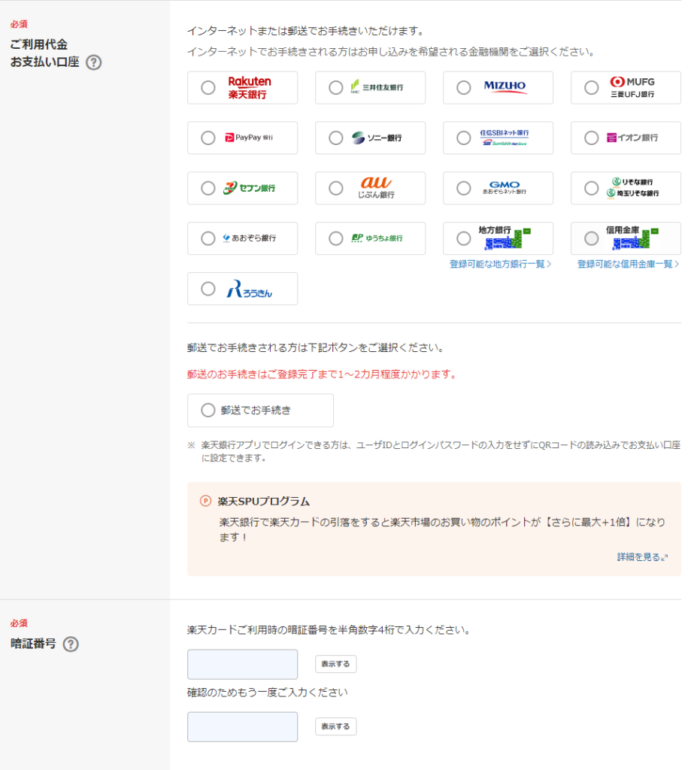Click the au じぶん銀行 logo
Image resolution: width=700 pixels, height=770 pixels.
[x=376, y=187]
